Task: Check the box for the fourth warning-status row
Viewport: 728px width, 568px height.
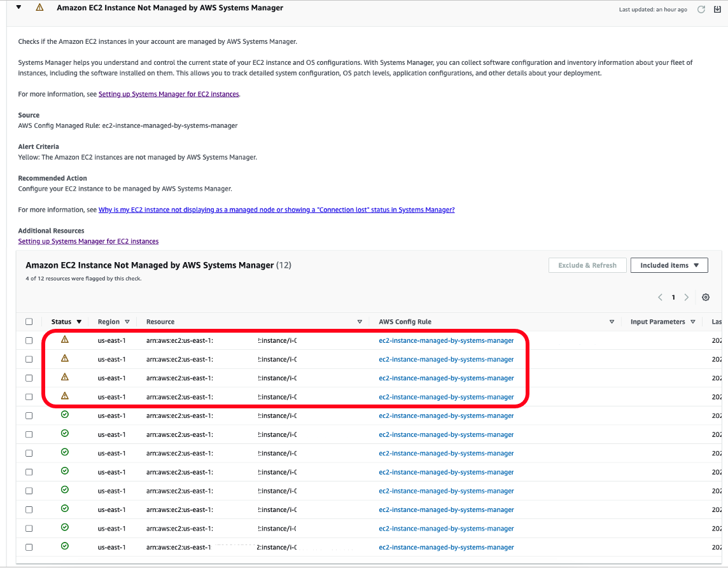Action: (29, 397)
